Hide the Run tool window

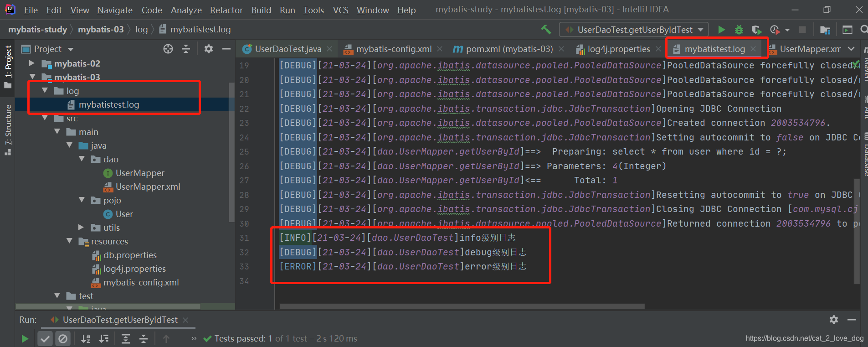click(852, 320)
